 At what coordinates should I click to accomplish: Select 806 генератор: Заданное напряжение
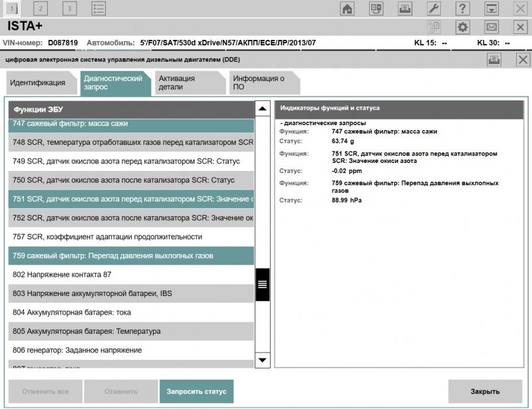point(131,350)
